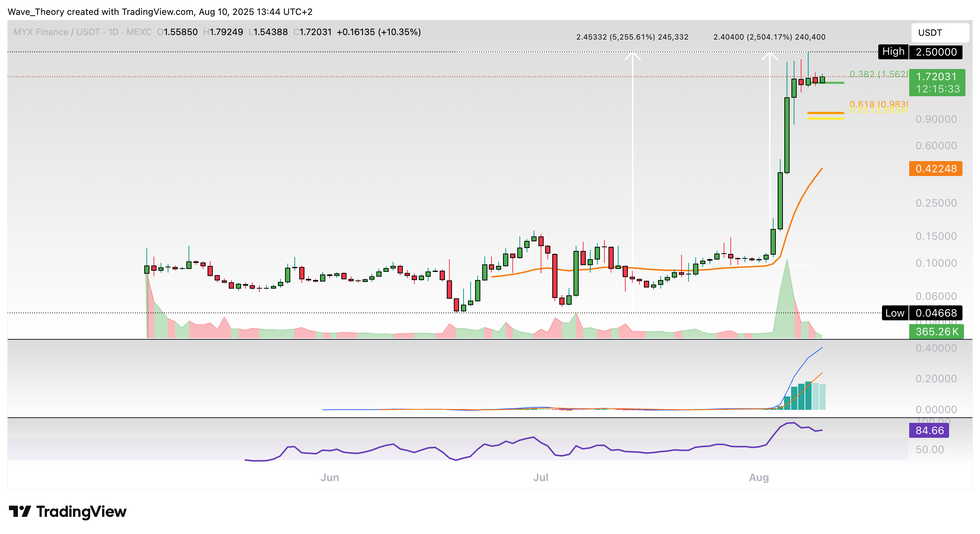
Task: Click the left white price-range arrow head
Action: point(632,56)
